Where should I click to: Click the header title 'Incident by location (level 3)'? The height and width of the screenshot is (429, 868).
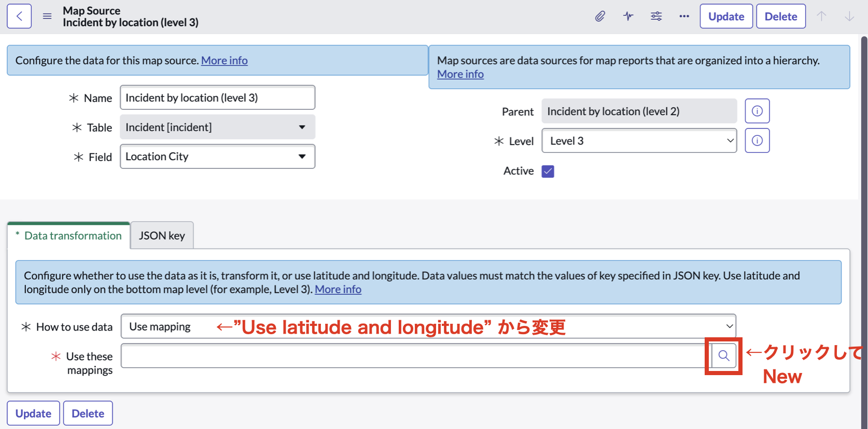[131, 22]
